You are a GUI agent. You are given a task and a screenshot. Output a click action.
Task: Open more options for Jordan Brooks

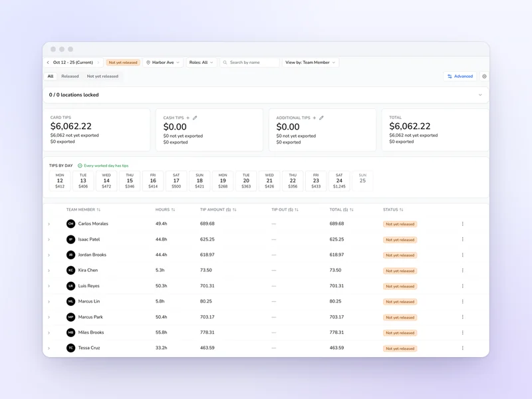click(x=462, y=255)
